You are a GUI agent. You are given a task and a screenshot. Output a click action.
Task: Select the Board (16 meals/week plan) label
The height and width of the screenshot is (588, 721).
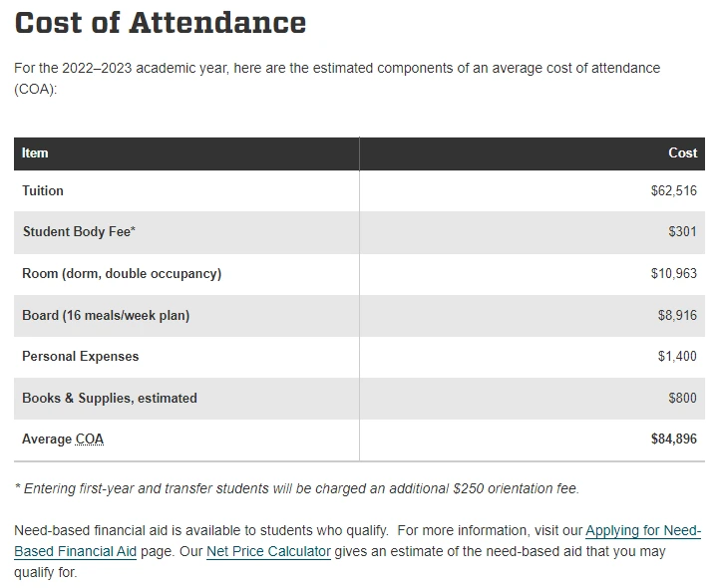click(106, 315)
